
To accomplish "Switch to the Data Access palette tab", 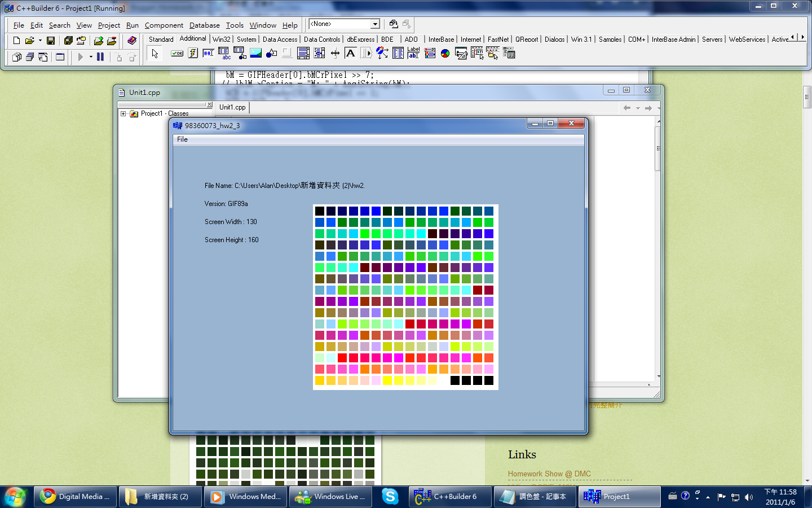I will click(280, 40).
